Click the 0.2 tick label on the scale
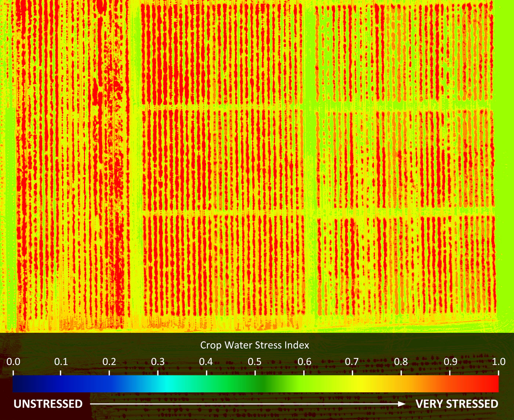 pyautogui.click(x=109, y=362)
